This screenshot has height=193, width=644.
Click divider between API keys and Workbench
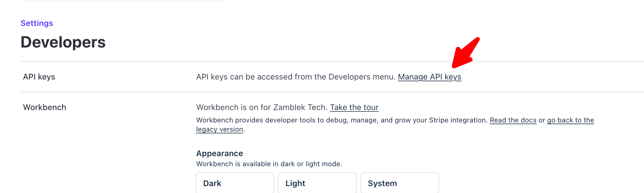[332, 92]
